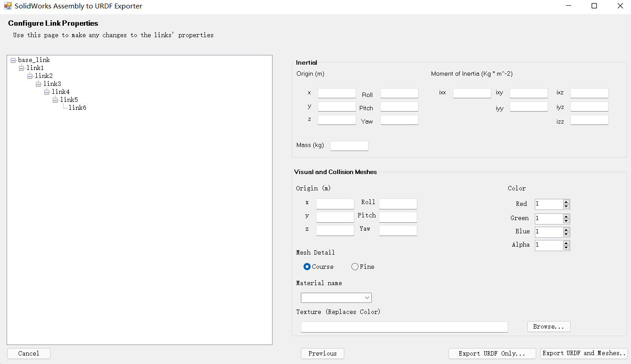
Task: Decrease the Alpha color value
Action: 566,247
